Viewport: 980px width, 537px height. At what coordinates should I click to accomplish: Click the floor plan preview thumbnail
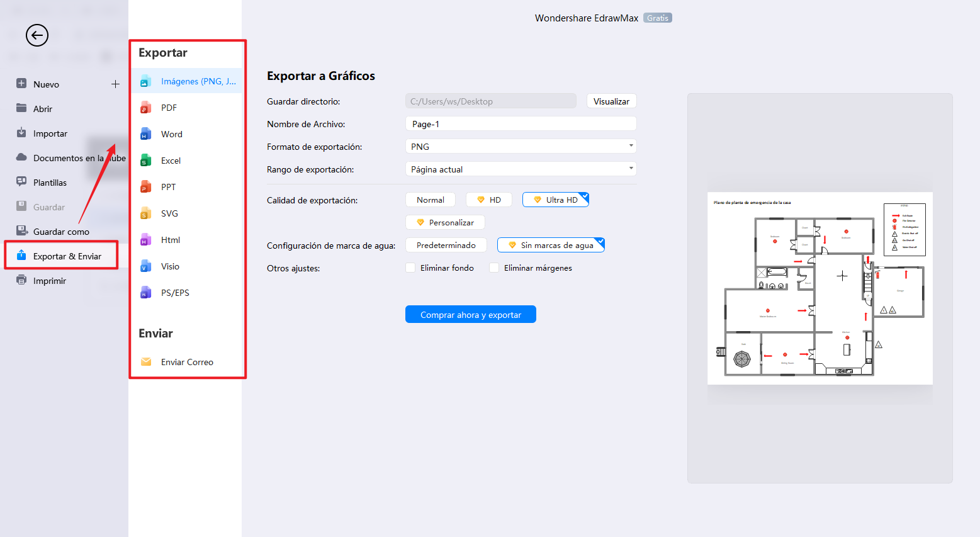click(819, 288)
